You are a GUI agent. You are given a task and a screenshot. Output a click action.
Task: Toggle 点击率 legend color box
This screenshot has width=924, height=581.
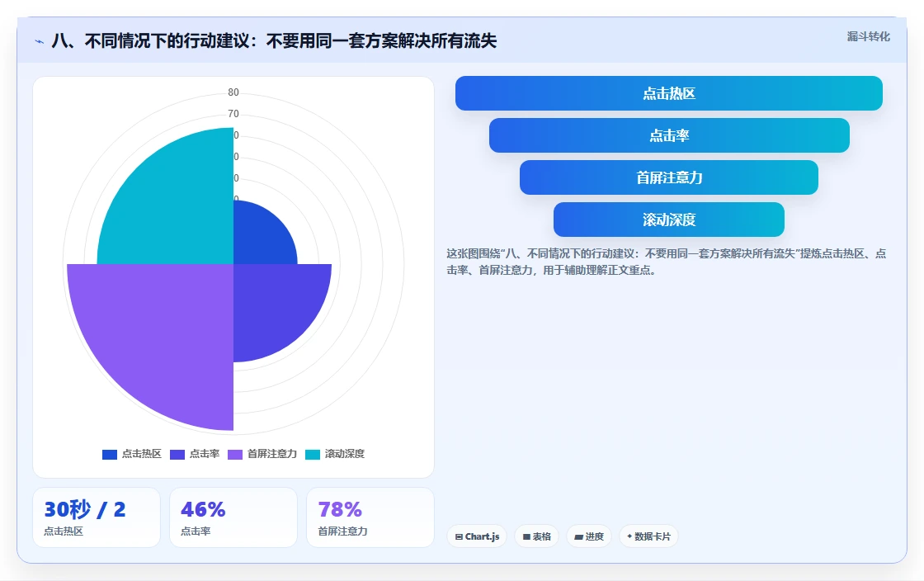coord(177,454)
